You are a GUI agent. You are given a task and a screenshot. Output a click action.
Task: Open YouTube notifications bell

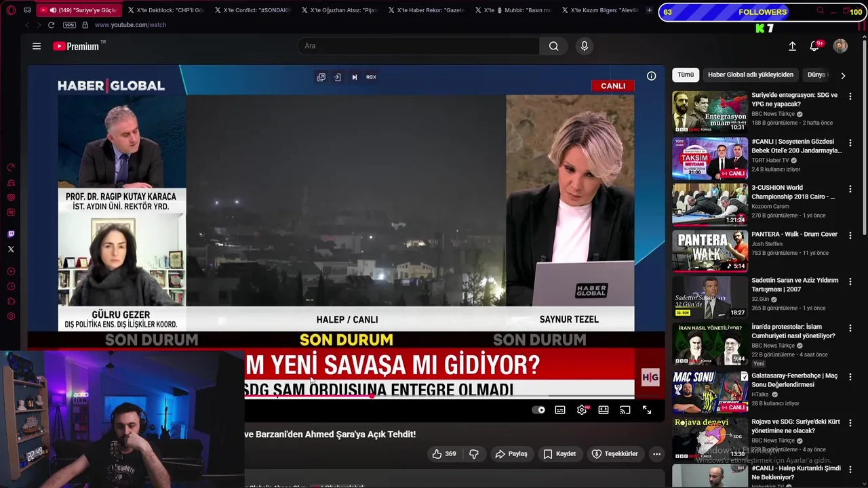click(815, 46)
